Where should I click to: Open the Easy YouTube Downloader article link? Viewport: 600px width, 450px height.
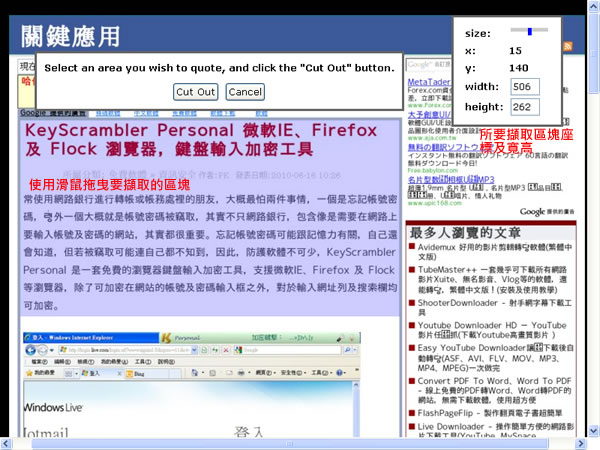point(496,358)
